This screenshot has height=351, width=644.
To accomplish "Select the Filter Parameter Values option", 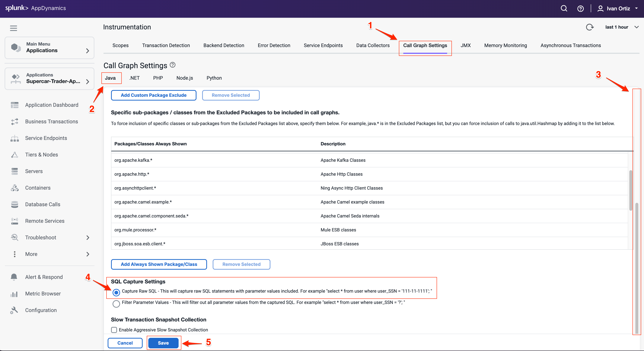I will 116,304.
